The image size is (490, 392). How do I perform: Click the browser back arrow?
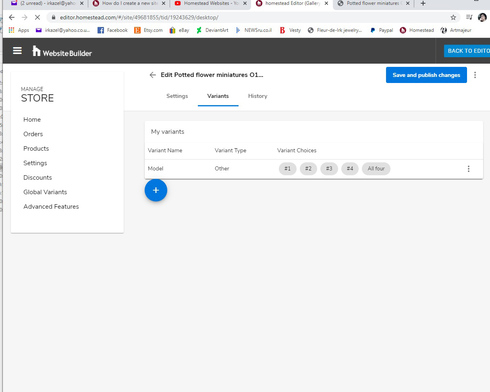click(x=12, y=17)
